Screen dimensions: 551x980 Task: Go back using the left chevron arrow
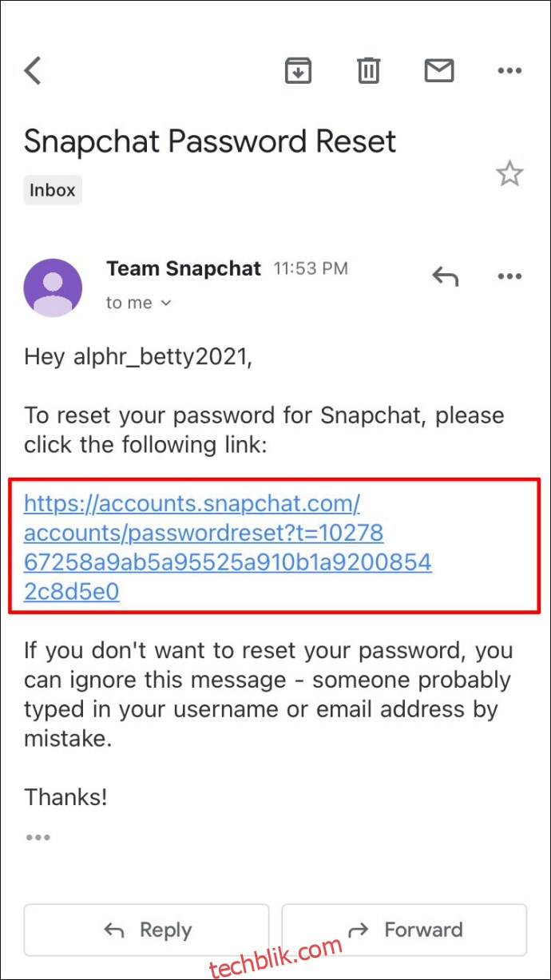[x=32, y=70]
